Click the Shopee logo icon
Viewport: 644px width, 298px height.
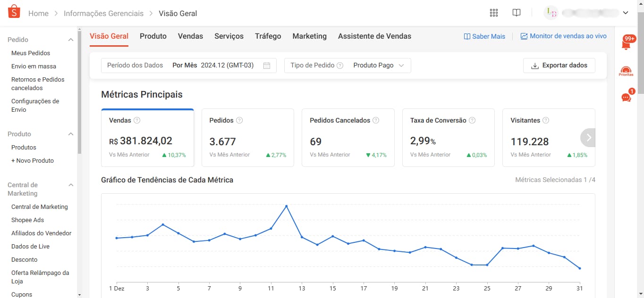coord(14,12)
